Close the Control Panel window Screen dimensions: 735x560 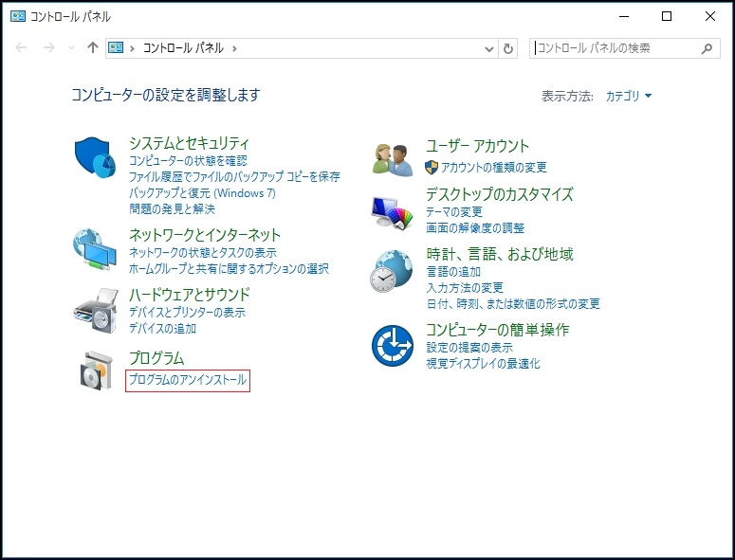click(x=710, y=16)
